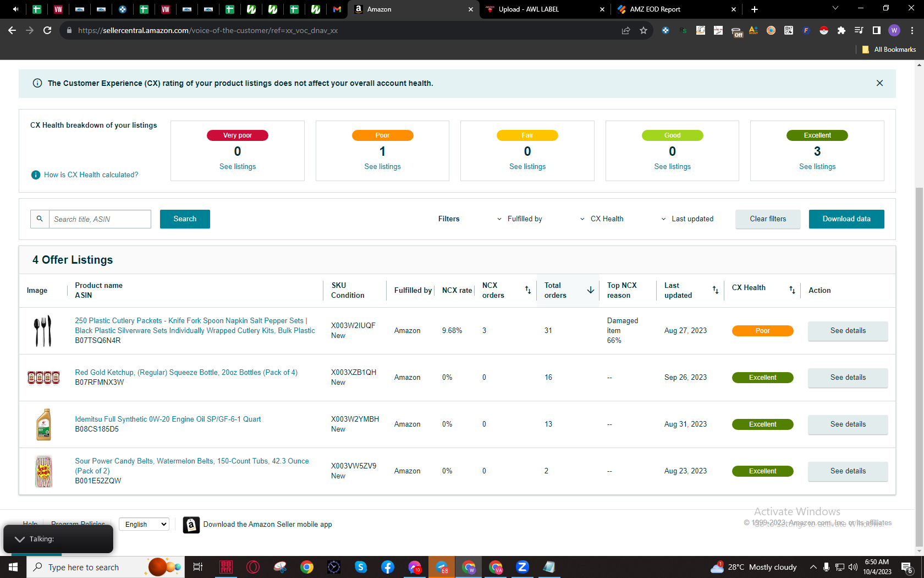The height and width of the screenshot is (578, 924).
Task: Open Opera browser from the taskbar
Action: tap(253, 567)
